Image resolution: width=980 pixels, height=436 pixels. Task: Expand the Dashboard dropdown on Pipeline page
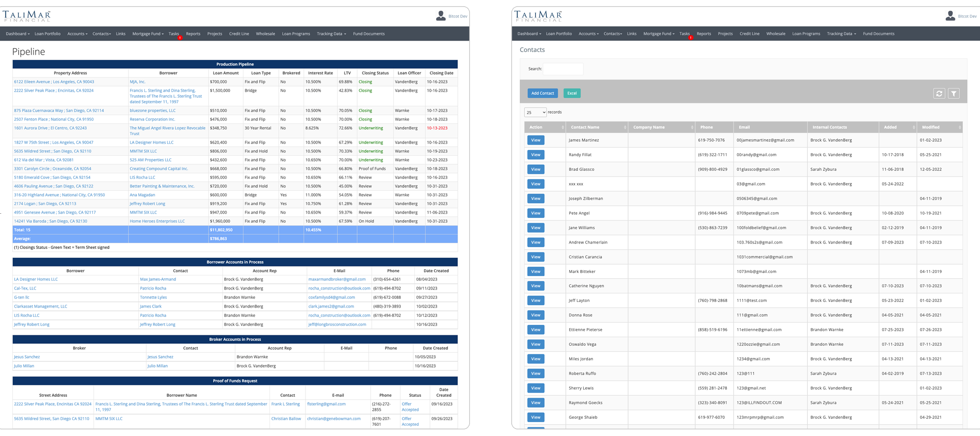tap(18, 34)
